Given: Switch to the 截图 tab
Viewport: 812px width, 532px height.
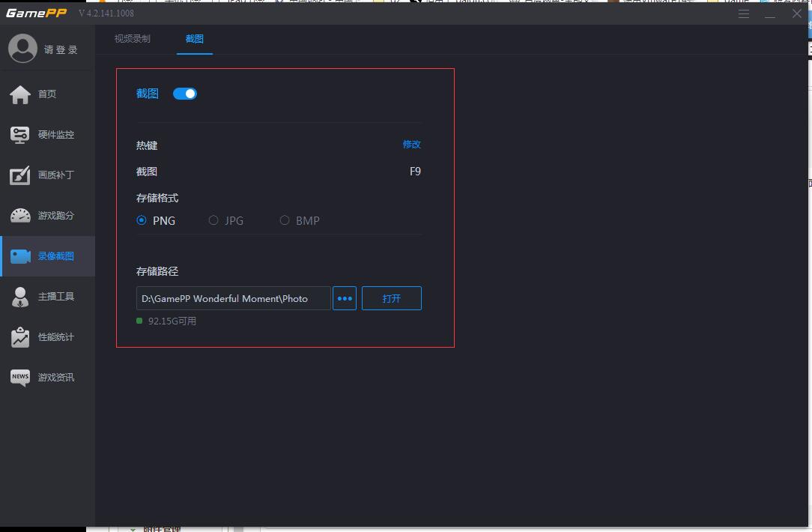Looking at the screenshot, I should click(x=194, y=38).
